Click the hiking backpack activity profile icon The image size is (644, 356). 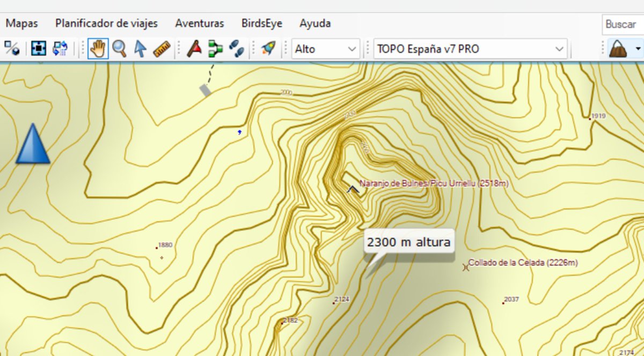[618, 49]
